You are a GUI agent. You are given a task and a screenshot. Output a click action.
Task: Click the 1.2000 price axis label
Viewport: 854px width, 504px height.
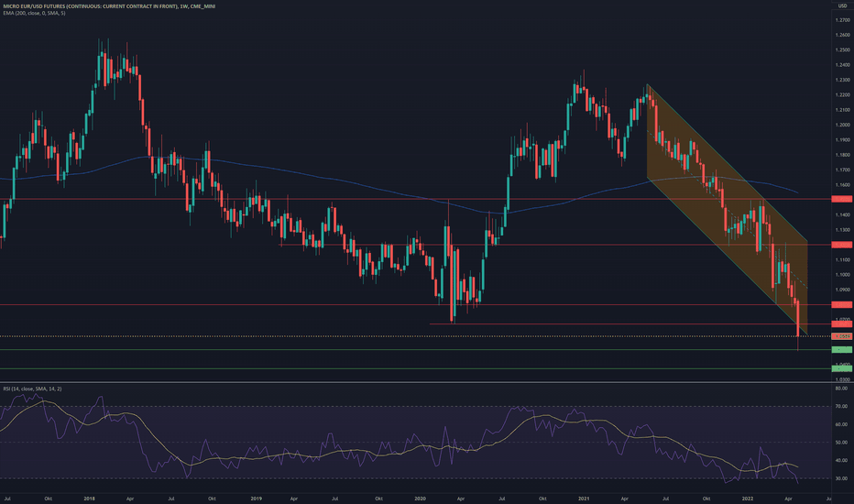[x=842, y=125]
